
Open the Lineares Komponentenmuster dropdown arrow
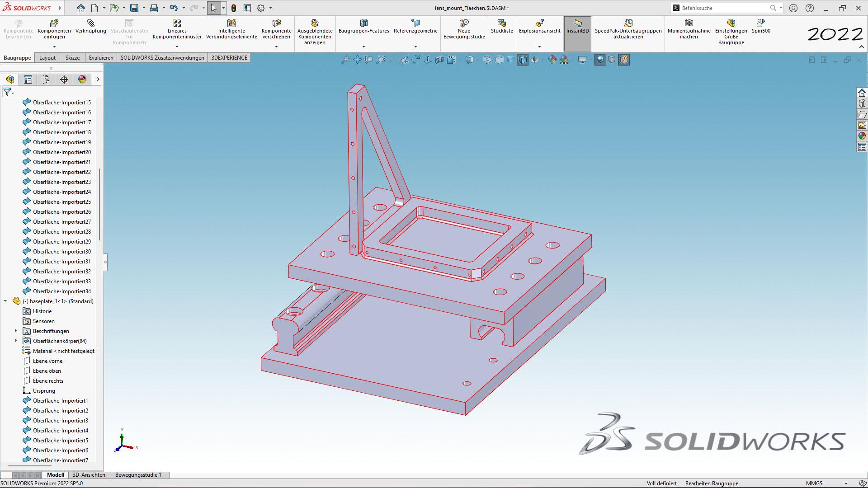[177, 47]
